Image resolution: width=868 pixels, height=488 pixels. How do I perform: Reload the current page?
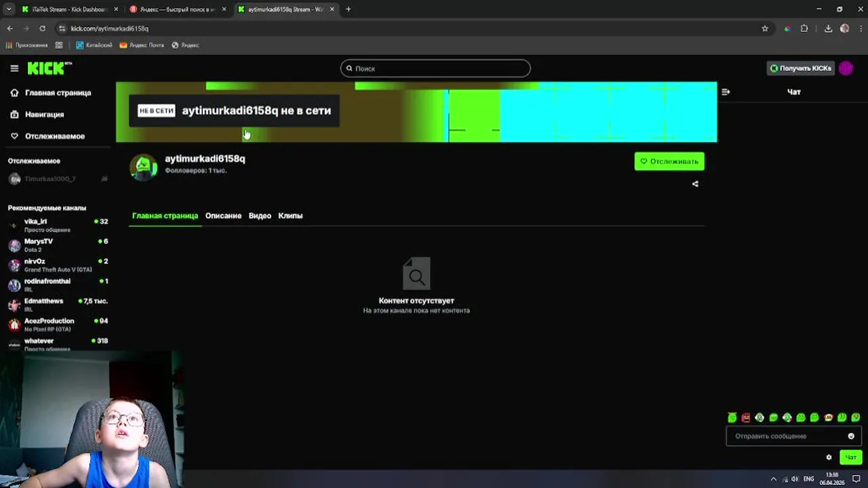point(42,28)
